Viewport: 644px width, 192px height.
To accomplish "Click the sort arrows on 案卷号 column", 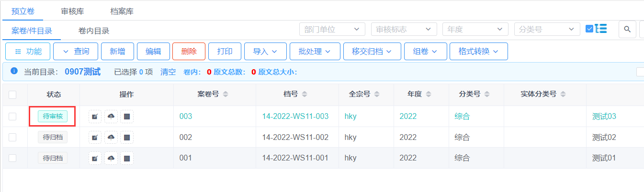I will pos(226,95).
